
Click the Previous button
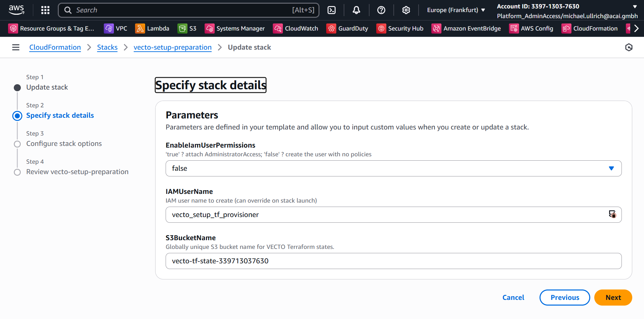[565, 298]
